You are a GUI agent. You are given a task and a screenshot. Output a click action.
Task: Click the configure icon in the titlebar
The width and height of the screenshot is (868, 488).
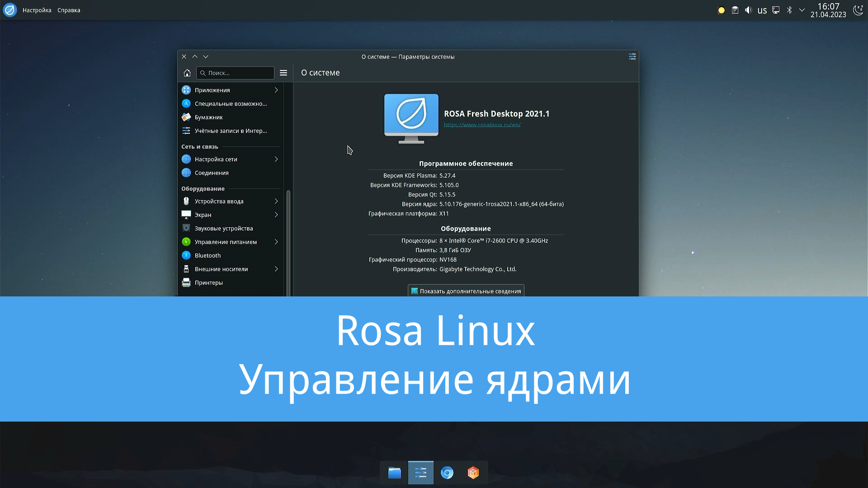[632, 56]
